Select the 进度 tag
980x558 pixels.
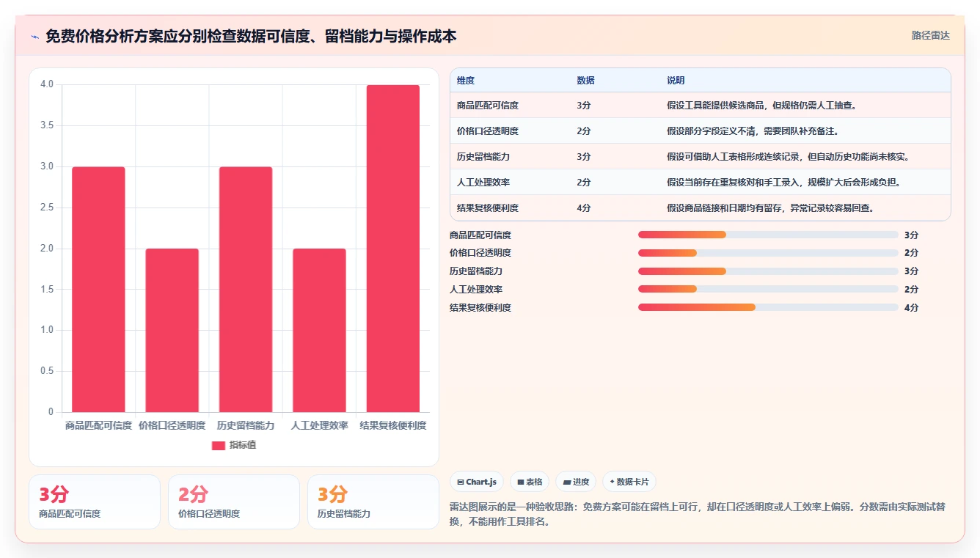point(576,482)
